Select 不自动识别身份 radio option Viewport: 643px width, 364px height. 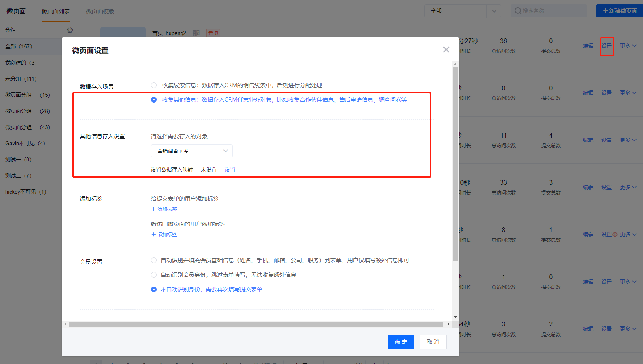[154, 289]
